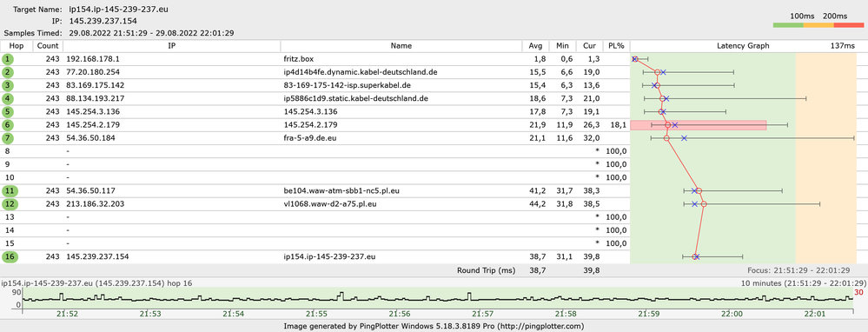
Task: Click the PL% column header
Action: pos(616,46)
